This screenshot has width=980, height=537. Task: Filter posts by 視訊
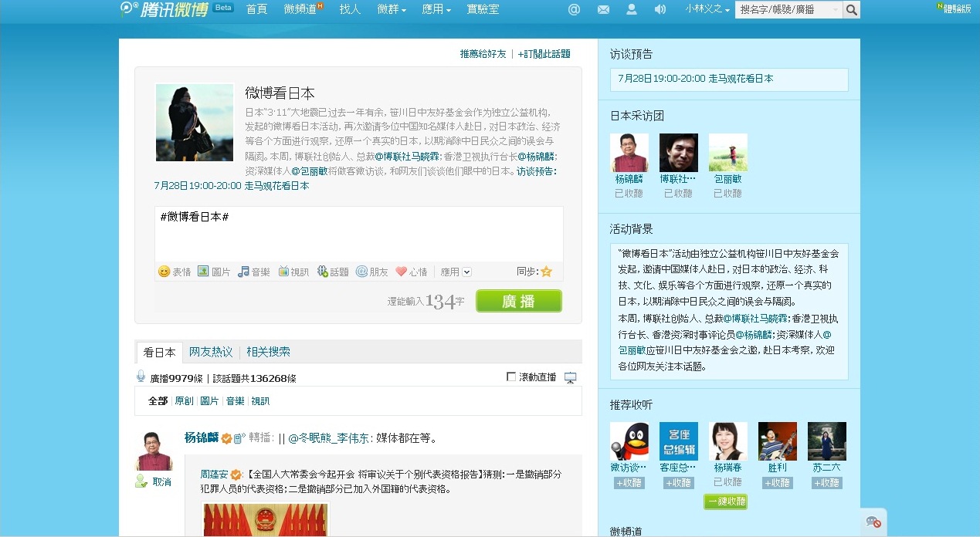[x=260, y=401]
